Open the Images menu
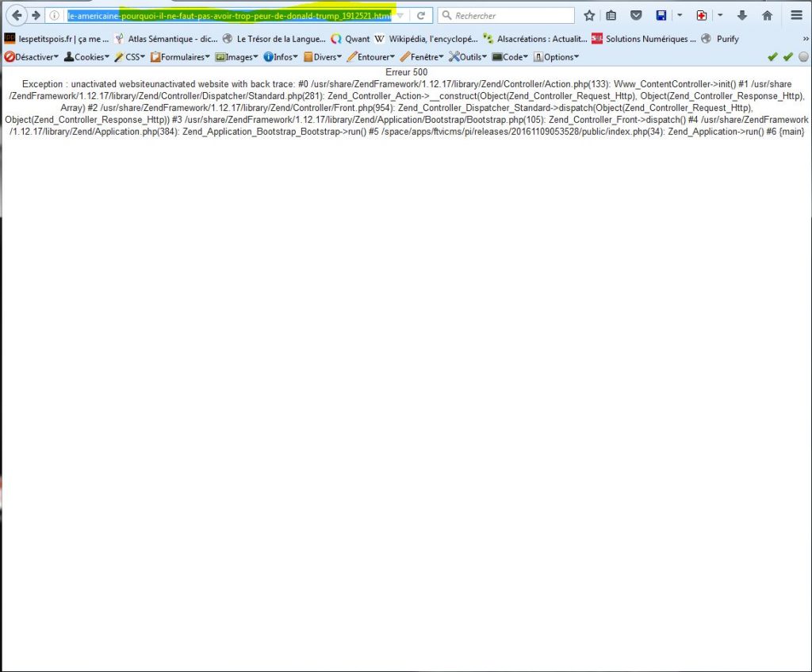812x672 pixels. click(x=236, y=57)
